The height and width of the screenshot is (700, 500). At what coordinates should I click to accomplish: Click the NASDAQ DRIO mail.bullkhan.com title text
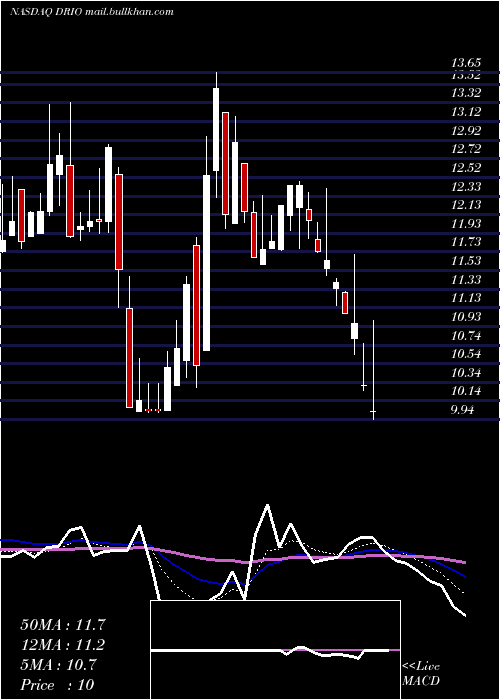click(x=92, y=12)
